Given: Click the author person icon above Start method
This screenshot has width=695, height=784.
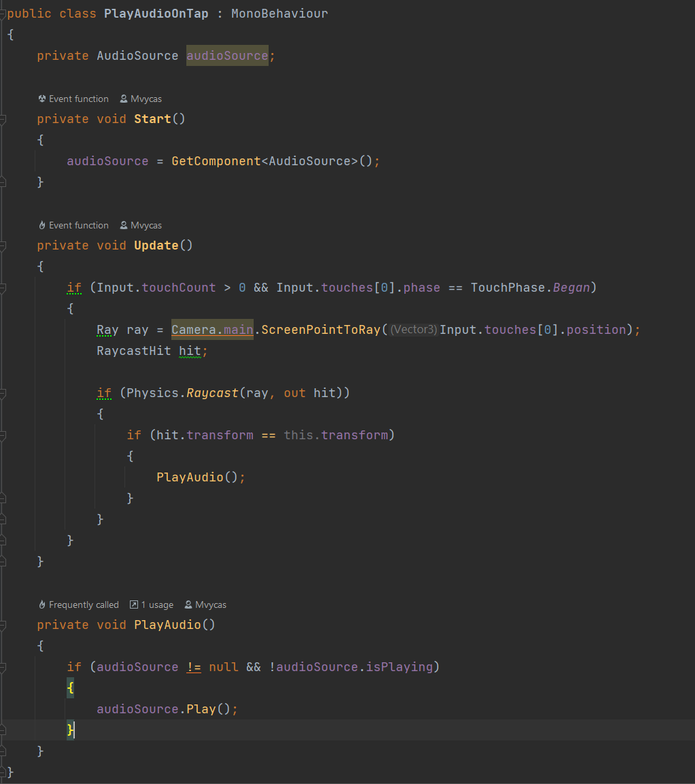Looking at the screenshot, I should click(124, 99).
